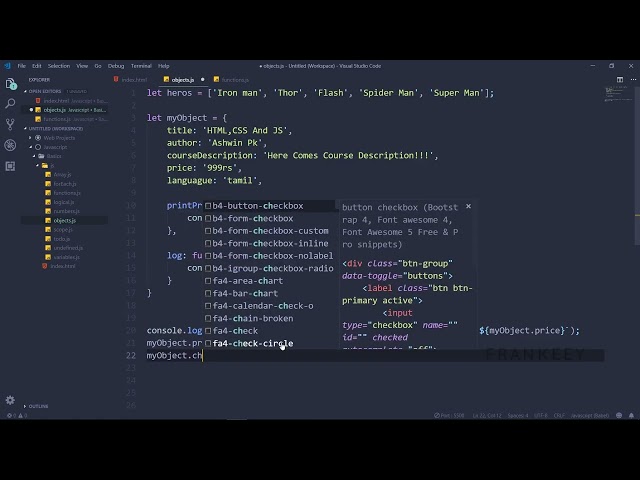Open the Debug menu
Screen dimensions: 640x480
click(x=116, y=66)
